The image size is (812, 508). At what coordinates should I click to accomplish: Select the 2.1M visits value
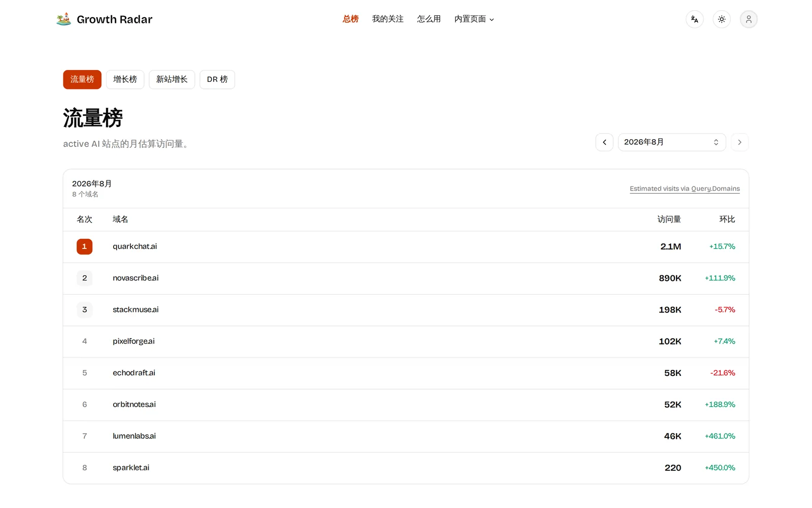(671, 246)
